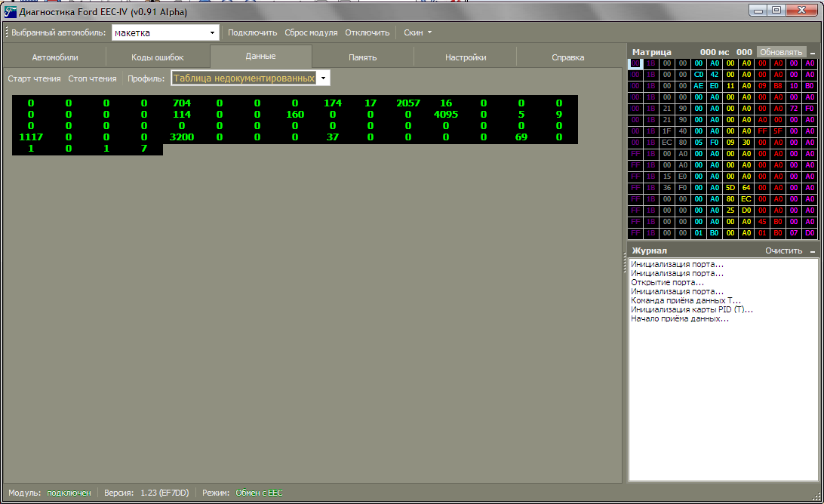
Task: Click the toolbar drag grip handle
Action: [x=7, y=32]
